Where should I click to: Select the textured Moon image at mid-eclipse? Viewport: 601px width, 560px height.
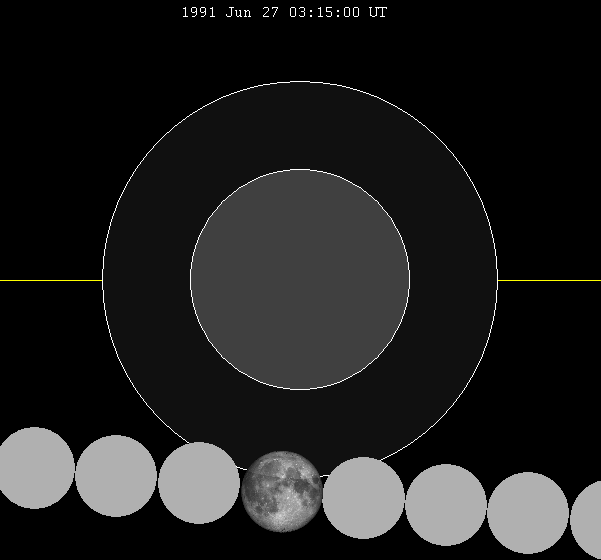coord(282,491)
